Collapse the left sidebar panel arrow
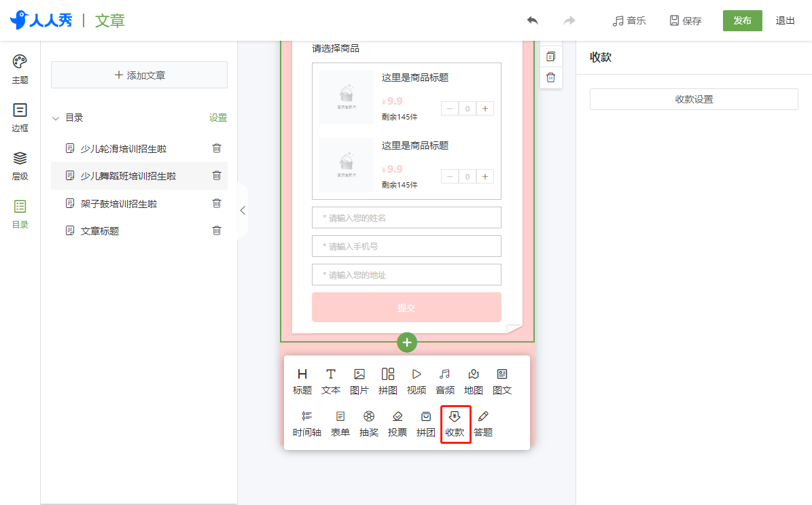 coord(243,210)
